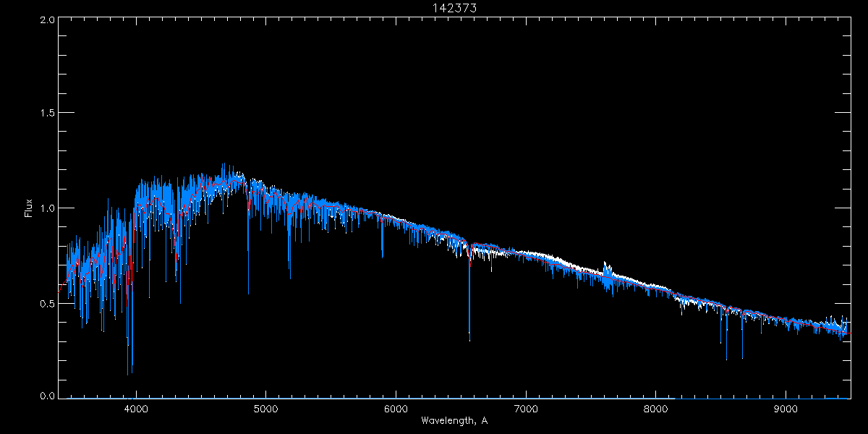Click the Flux y-axis label
This screenshot has height=434, width=868.
tap(29, 208)
